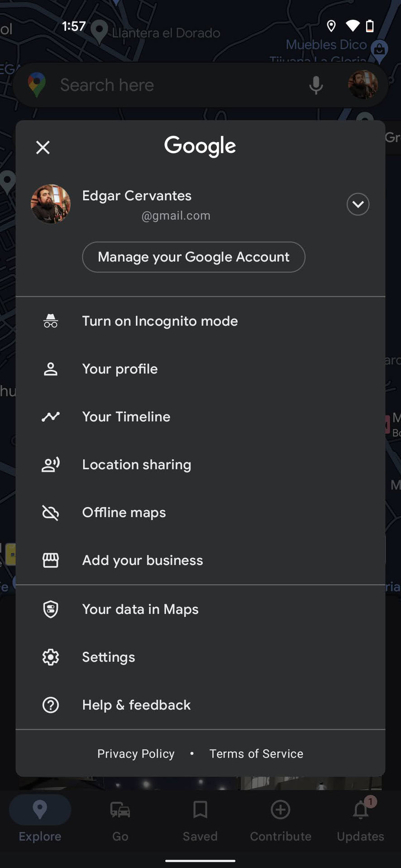Open the Terms of Service link
Image resolution: width=401 pixels, height=868 pixels.
point(256,754)
